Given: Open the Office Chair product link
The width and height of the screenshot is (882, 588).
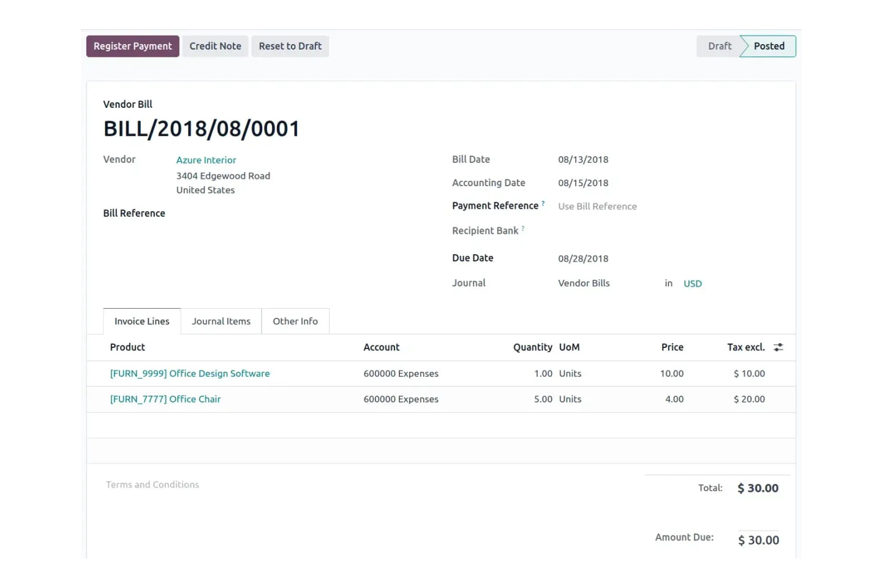Looking at the screenshot, I should coord(165,399).
